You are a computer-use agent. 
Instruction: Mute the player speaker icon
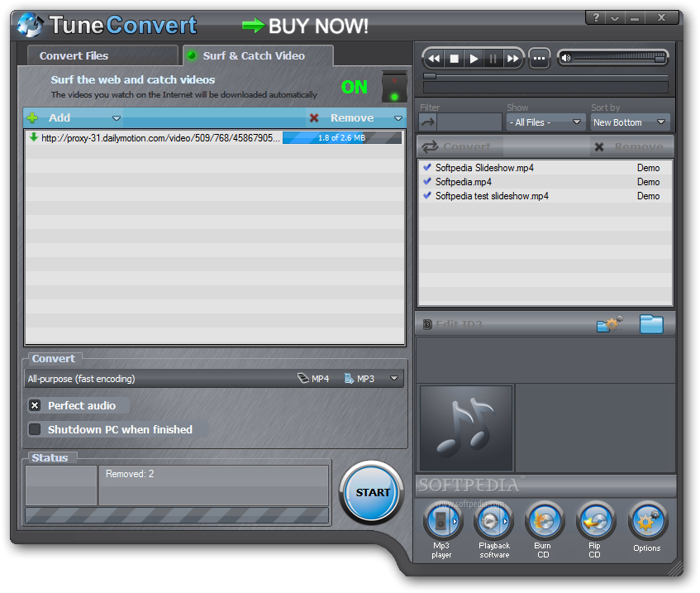[566, 58]
